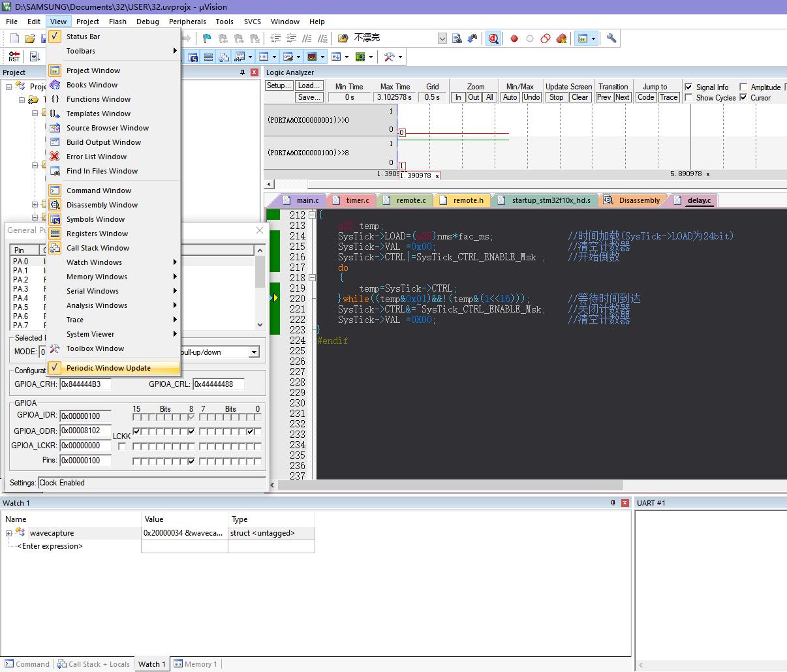Click the Kill All Breakpoints icon
The width and height of the screenshot is (787, 672).
[x=561, y=38]
